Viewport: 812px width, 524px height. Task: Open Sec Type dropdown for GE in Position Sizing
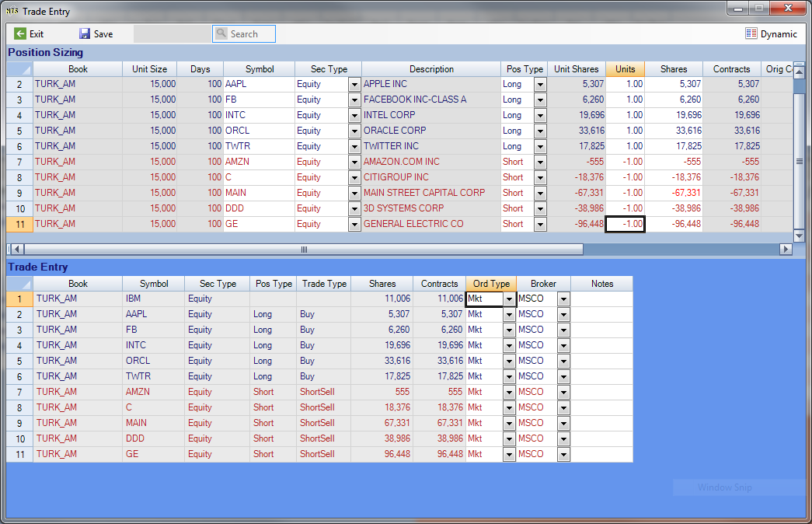(354, 224)
